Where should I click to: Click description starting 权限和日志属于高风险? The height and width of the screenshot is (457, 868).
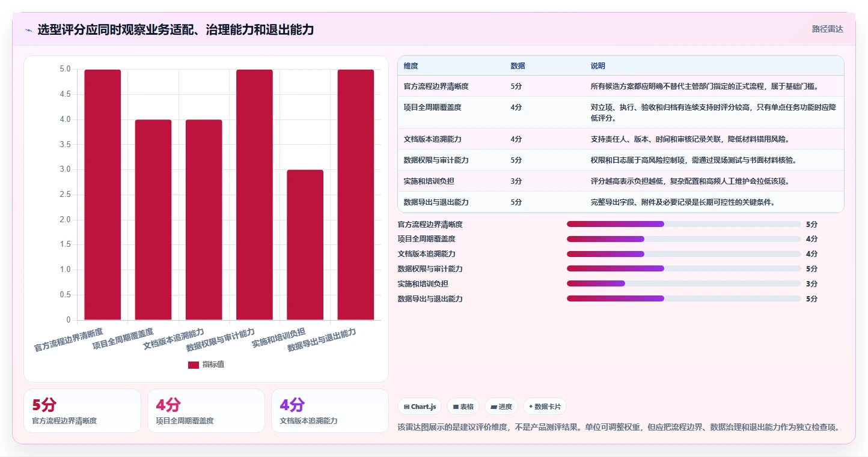coord(693,160)
